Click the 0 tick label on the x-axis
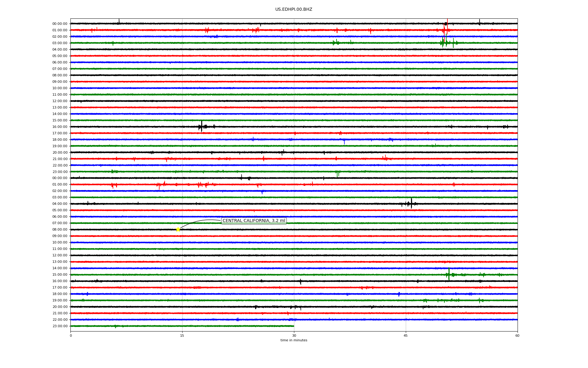The height and width of the screenshot is (368, 588). click(x=71, y=335)
